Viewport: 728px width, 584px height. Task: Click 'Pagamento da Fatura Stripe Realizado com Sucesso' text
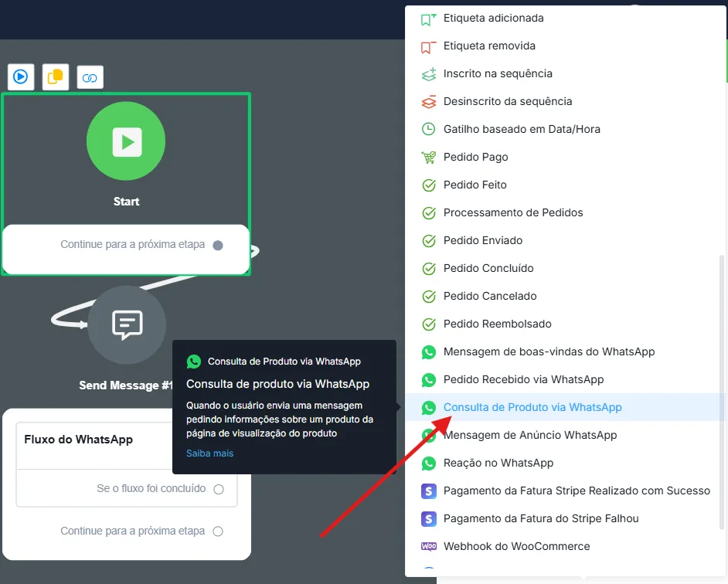577,491
